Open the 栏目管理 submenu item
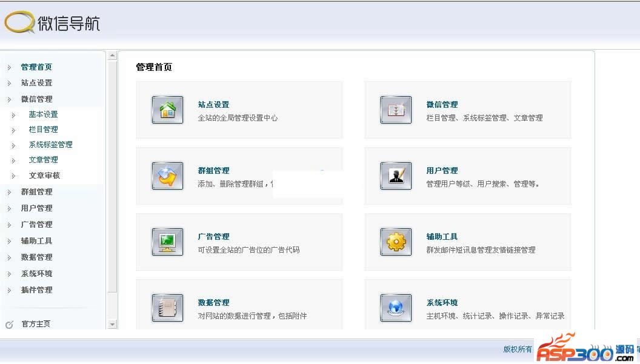 (x=43, y=130)
